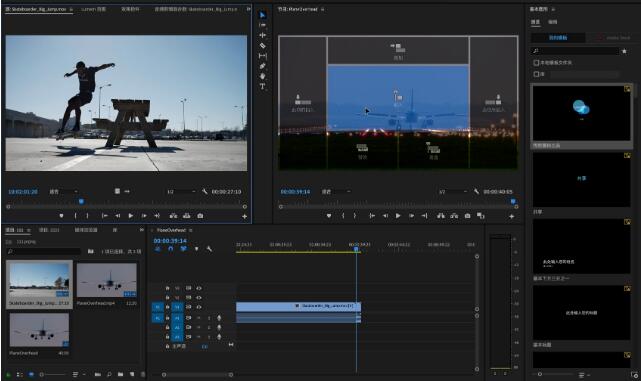Screen dimensions: 641x381
Task: Check the local templates folder checkbox
Action: click(536, 63)
